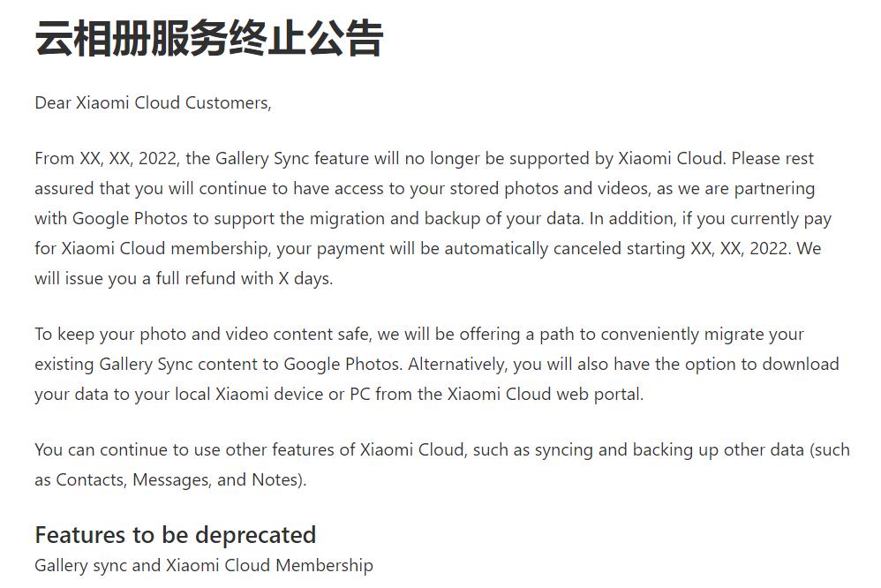This screenshot has height=588, width=881.
Task: Click "Contacts, Messages, and Notes" text
Action: coord(180,480)
